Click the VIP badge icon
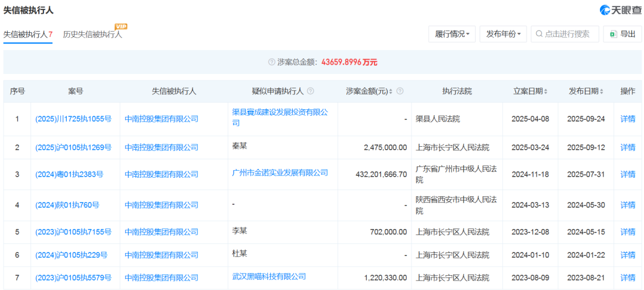Screen dimensions: 644x290 pyautogui.click(x=120, y=27)
